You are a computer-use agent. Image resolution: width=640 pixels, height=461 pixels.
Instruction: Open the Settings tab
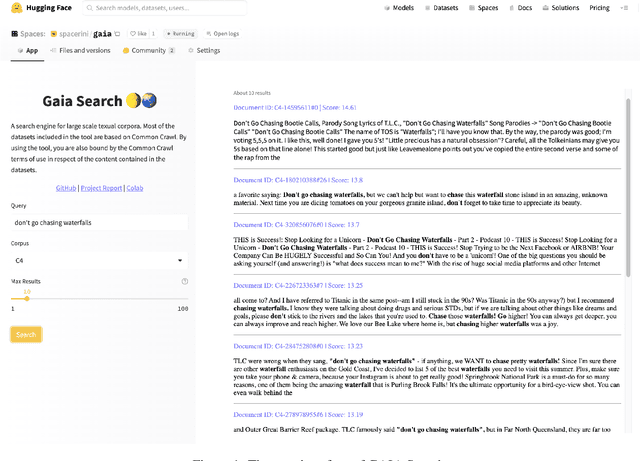[x=204, y=49]
